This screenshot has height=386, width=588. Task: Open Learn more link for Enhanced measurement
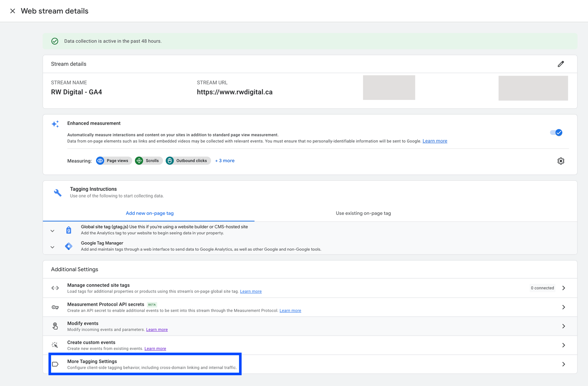[435, 141]
